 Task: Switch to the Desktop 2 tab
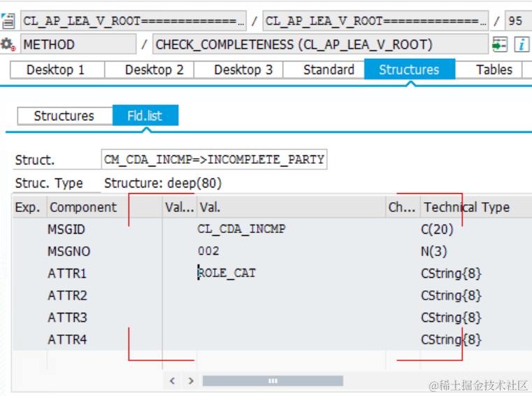(150, 70)
